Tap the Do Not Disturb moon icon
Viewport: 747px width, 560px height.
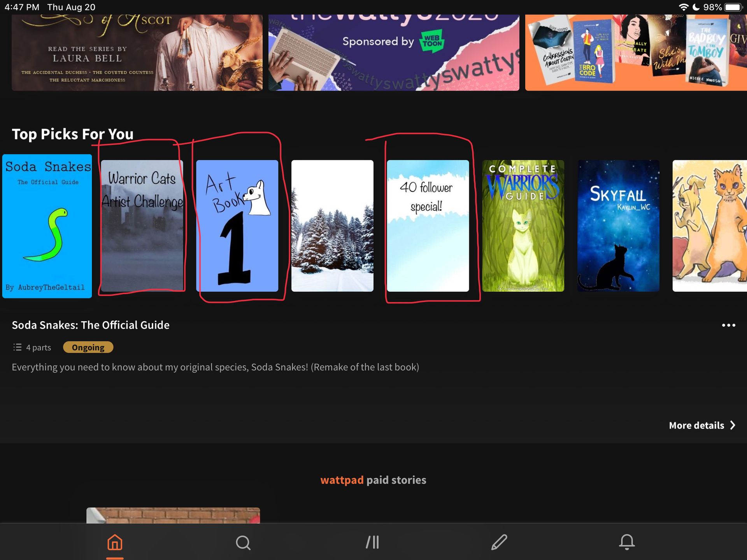696,7
